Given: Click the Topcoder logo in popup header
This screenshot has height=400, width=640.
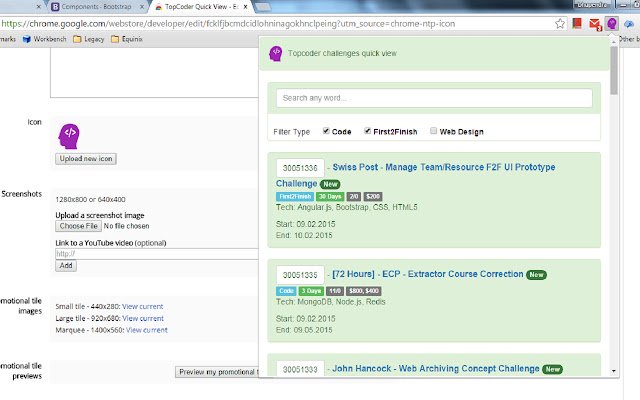Looking at the screenshot, I should point(276,53).
